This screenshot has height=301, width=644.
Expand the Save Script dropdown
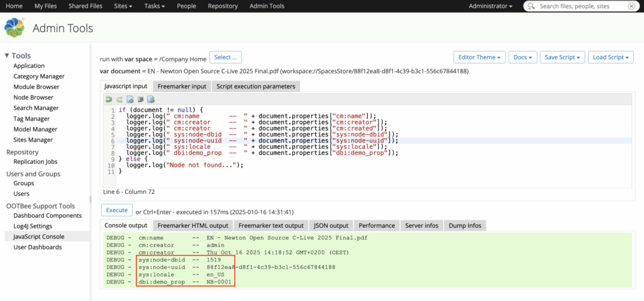click(562, 57)
